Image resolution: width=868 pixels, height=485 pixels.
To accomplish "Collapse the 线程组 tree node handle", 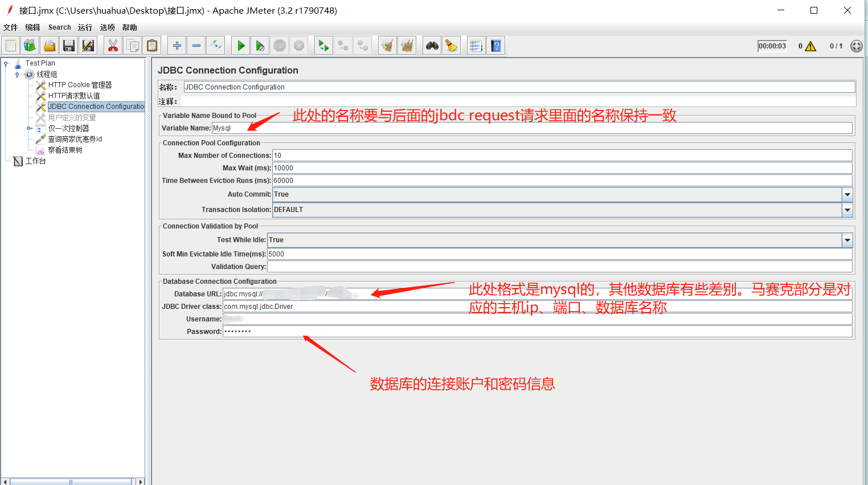I will [x=17, y=74].
